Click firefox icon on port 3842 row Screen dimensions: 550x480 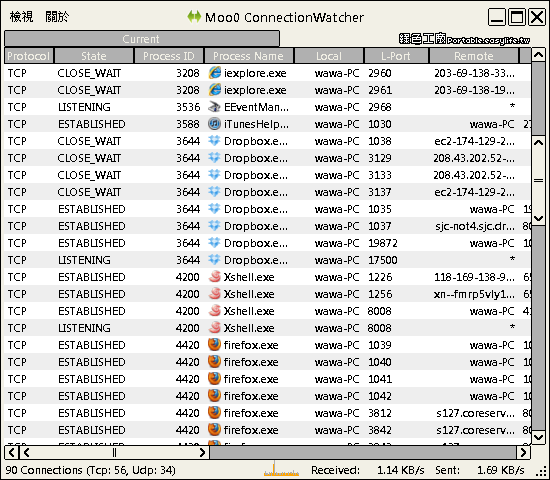click(214, 430)
